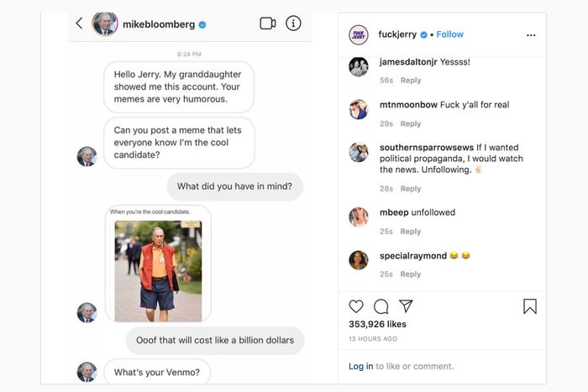588x392 pixels.
Task: Click the back arrow in chat header
Action: click(79, 24)
